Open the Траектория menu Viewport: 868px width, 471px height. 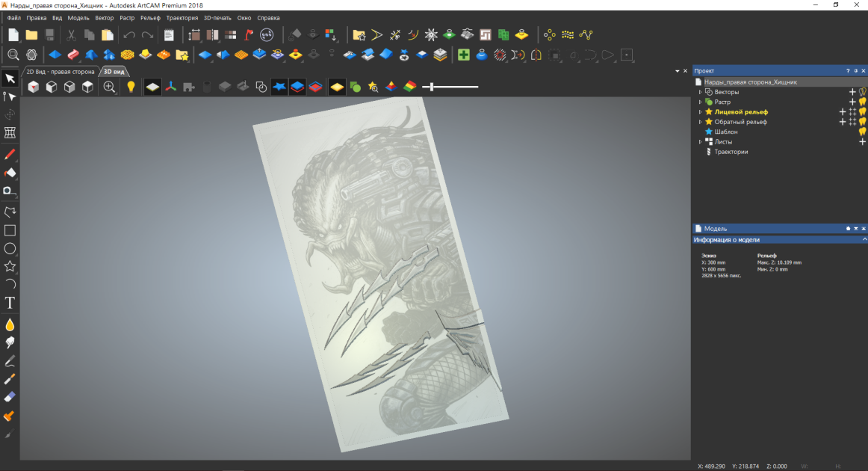pyautogui.click(x=182, y=18)
